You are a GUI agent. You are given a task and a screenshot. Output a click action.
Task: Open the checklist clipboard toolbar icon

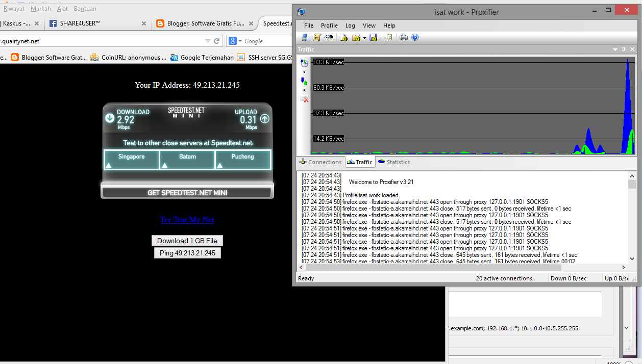[x=388, y=38]
